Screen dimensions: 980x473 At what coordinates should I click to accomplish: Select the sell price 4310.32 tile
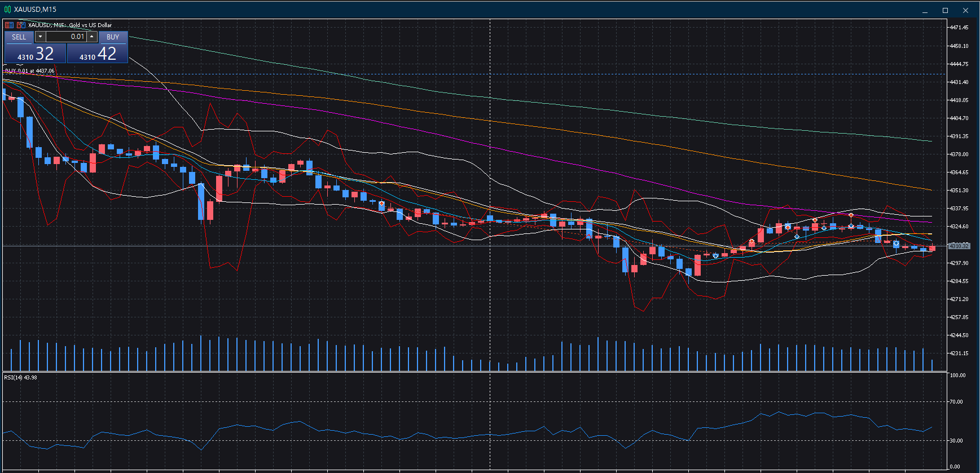[36, 54]
